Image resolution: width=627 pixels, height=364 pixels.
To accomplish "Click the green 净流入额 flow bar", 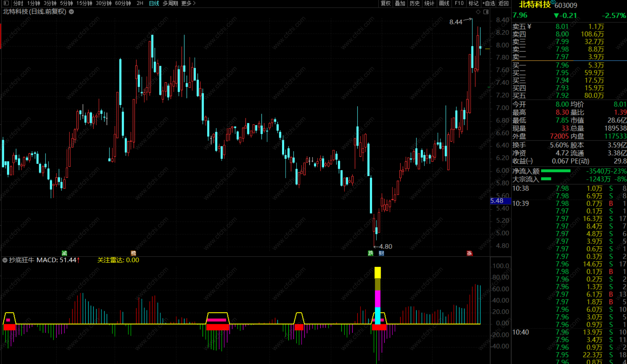I will pyautogui.click(x=556, y=171).
